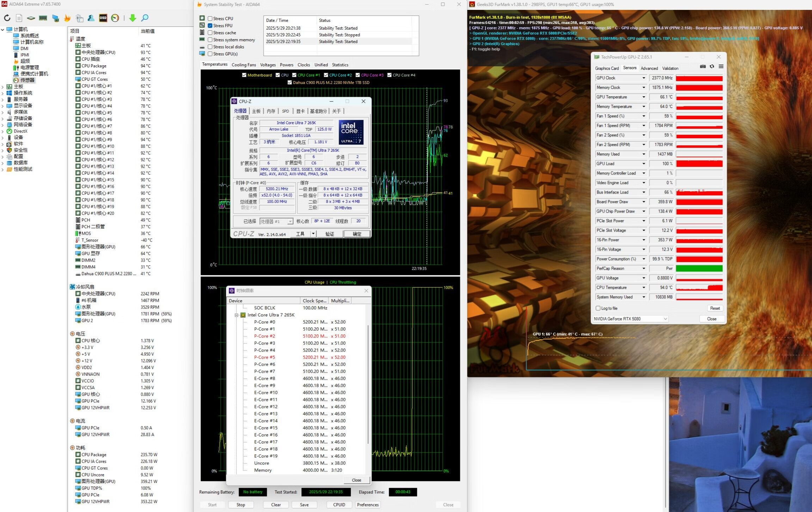The width and height of the screenshot is (812, 512).
Task: Enable the Stress CPU checkbox
Action: tap(210, 18)
